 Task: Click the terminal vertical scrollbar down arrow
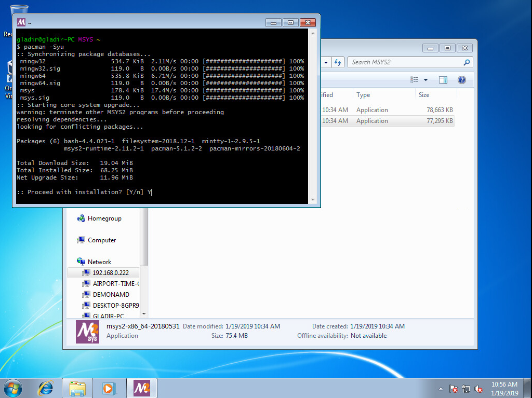click(313, 199)
